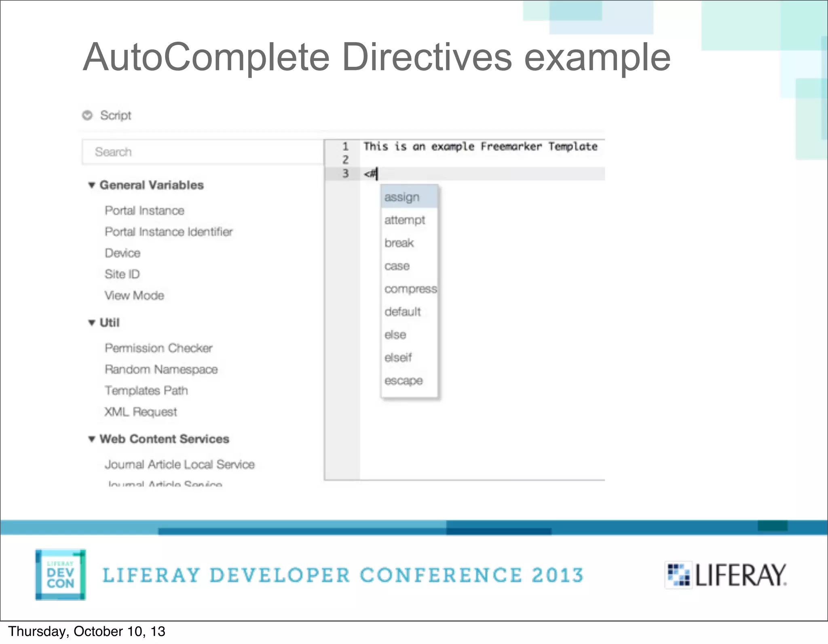828x644 pixels.
Task: Choose the elseif autocomplete suggestion
Action: pyautogui.click(x=410, y=358)
